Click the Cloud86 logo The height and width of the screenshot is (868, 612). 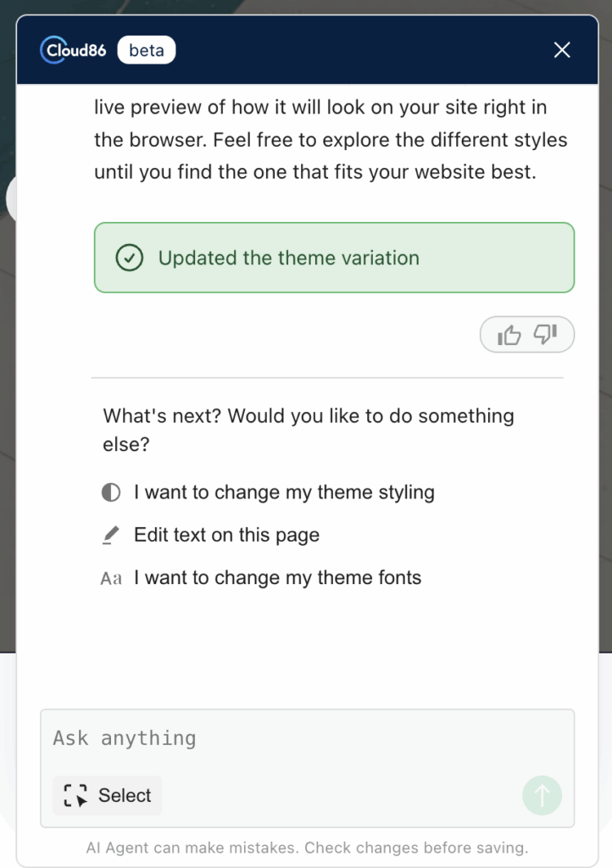point(74,50)
